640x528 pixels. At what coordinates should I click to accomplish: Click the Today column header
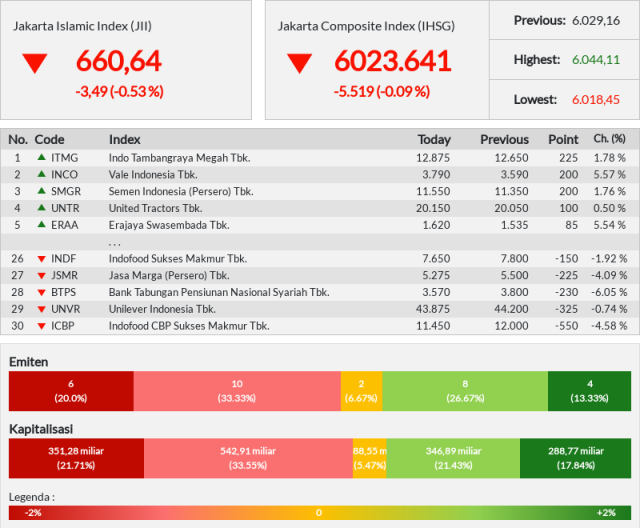(x=434, y=140)
